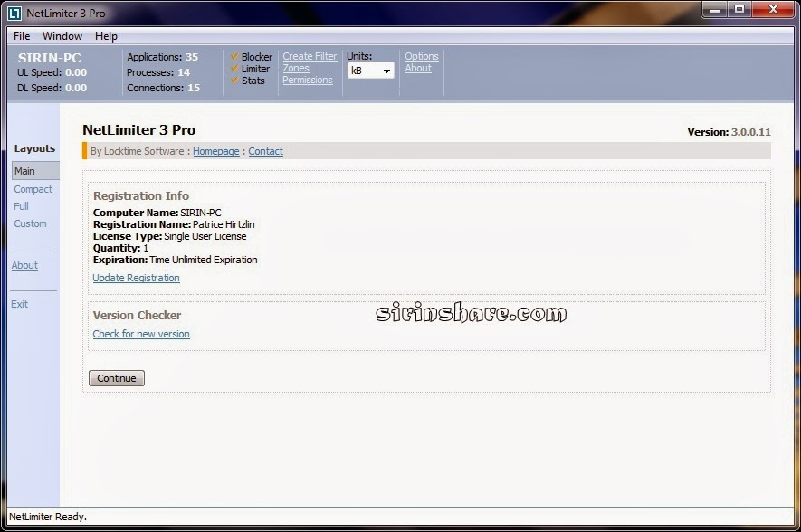Switch to the Full layout

(21, 206)
